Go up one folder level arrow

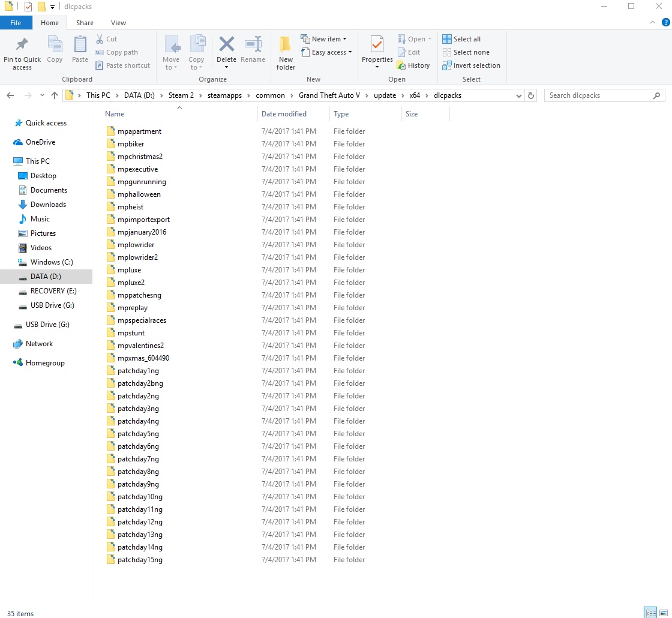coord(55,95)
